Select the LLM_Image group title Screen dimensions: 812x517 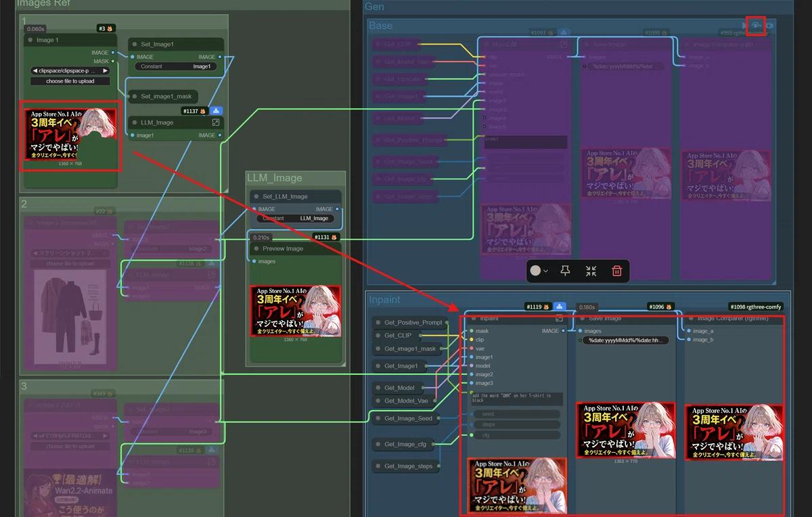point(274,178)
